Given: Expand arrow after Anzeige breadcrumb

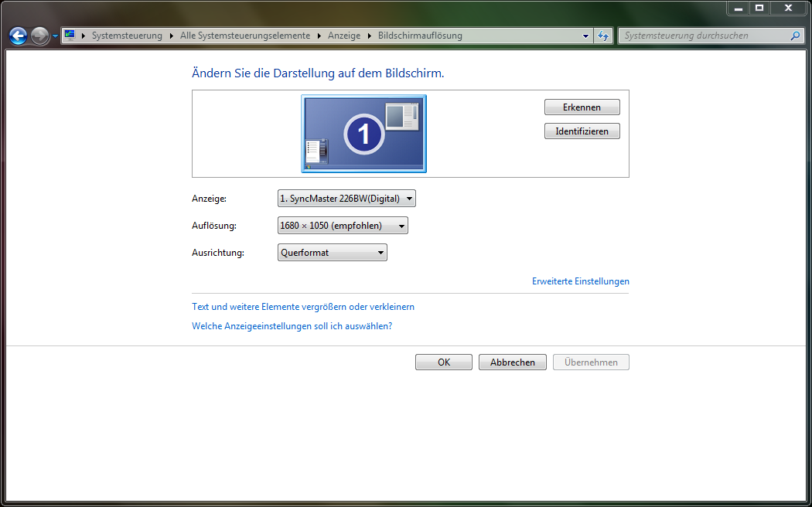Looking at the screenshot, I should pyautogui.click(x=370, y=36).
